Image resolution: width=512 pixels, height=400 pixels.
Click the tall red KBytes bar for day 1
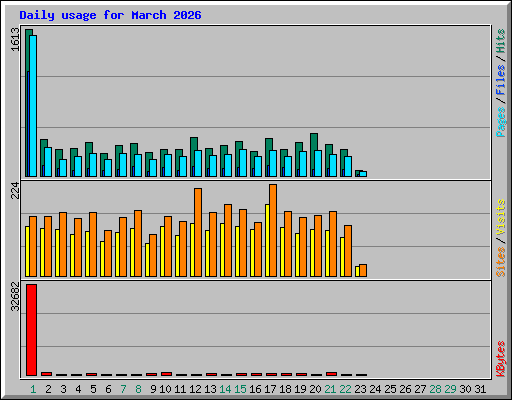pos(31,330)
